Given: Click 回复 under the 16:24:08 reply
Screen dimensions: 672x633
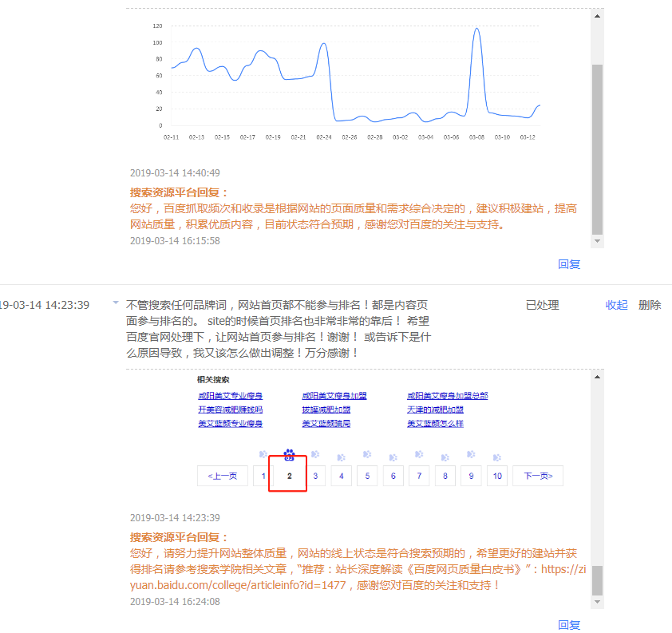Looking at the screenshot, I should (x=569, y=625).
